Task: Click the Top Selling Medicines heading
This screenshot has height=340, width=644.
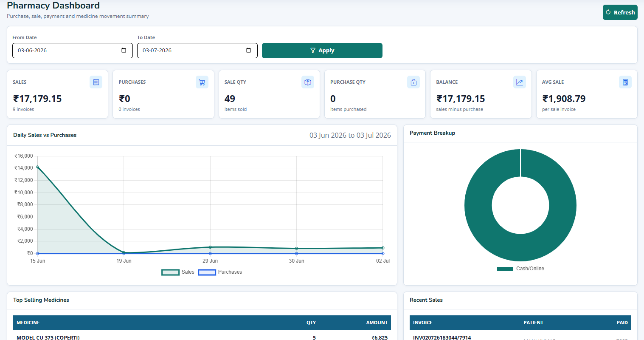Action: 41,300
